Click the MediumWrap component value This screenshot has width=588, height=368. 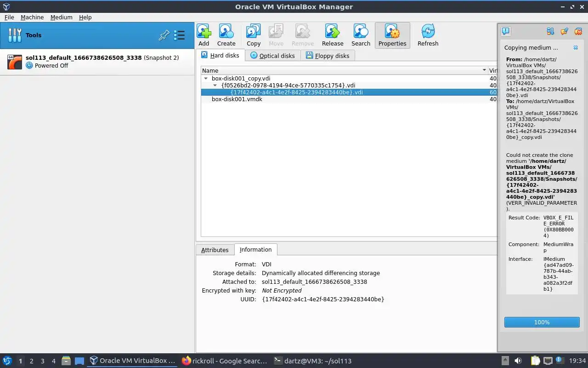click(558, 247)
